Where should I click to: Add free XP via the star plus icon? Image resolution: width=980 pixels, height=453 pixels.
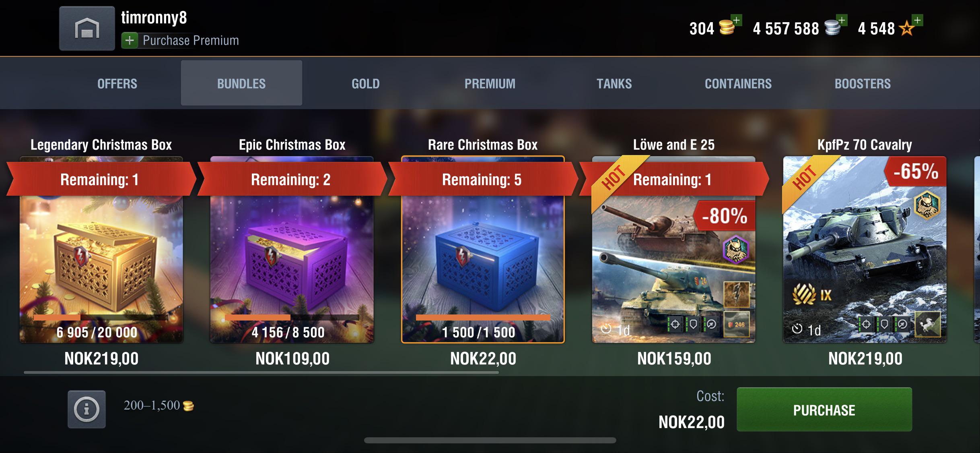point(917,20)
